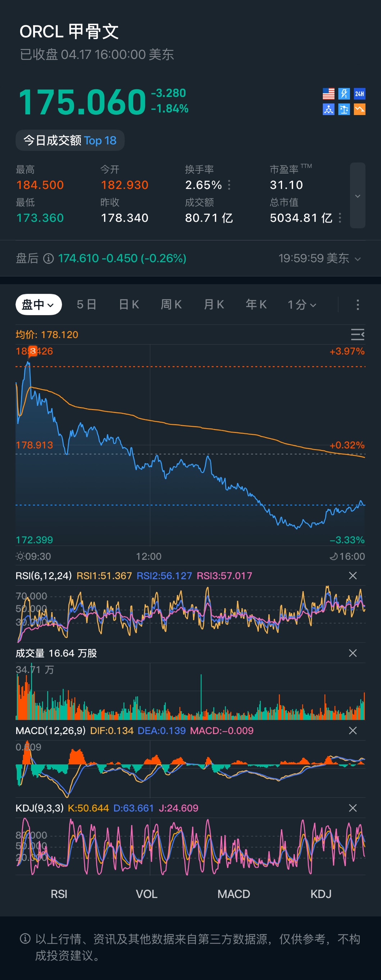Image resolution: width=381 pixels, height=980 pixels.
Task: Tap the 换手率 value 2.65%
Action: tap(204, 185)
